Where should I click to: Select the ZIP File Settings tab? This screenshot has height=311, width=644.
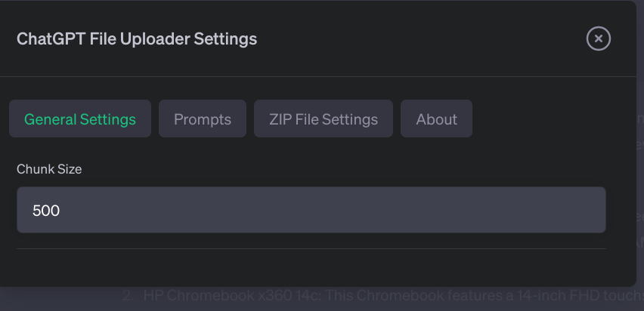pos(324,119)
